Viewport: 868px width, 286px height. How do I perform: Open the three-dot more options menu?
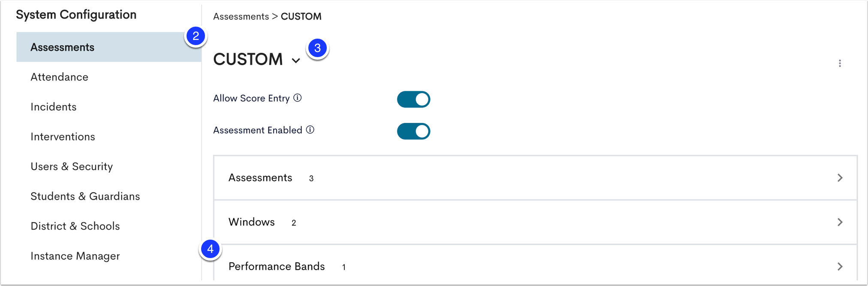coord(840,64)
